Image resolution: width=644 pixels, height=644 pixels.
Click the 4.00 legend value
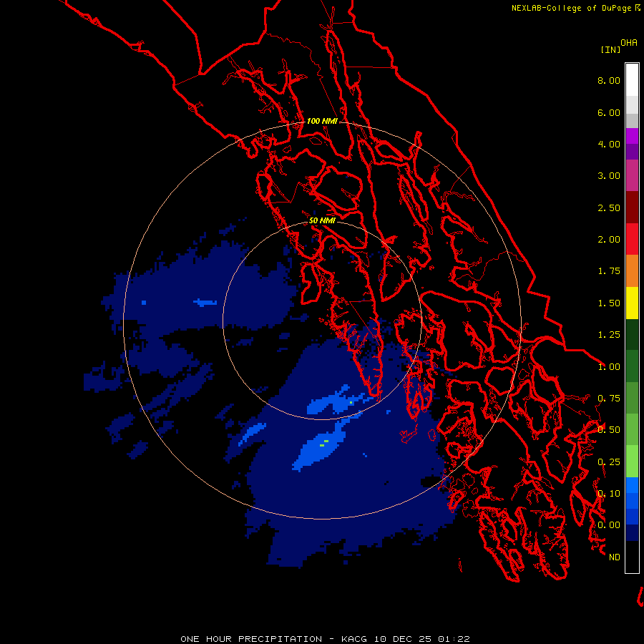click(x=609, y=144)
